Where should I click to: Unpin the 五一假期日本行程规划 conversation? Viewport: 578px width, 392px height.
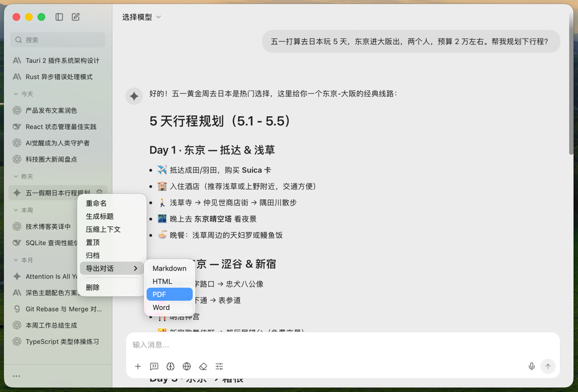99,192
